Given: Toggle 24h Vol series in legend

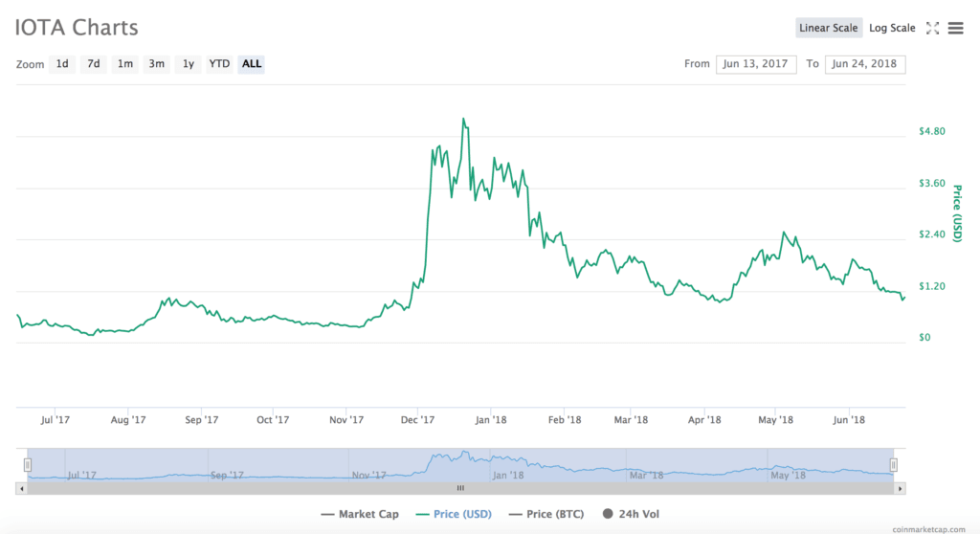Looking at the screenshot, I should coord(631,515).
